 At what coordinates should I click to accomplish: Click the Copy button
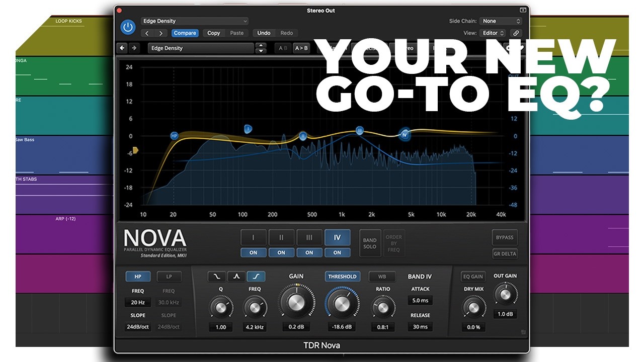214,33
